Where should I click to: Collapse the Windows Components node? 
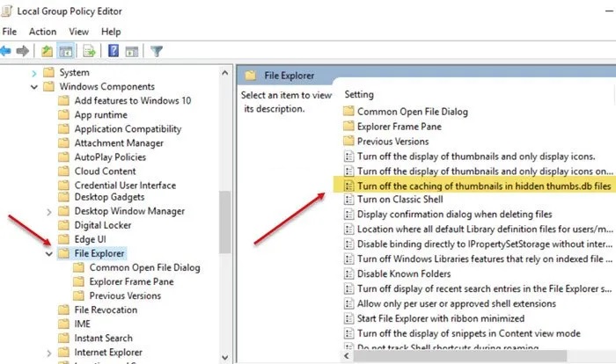point(34,87)
